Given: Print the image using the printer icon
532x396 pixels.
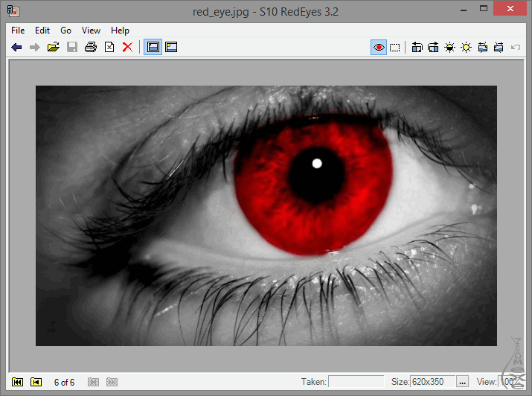Looking at the screenshot, I should point(91,47).
